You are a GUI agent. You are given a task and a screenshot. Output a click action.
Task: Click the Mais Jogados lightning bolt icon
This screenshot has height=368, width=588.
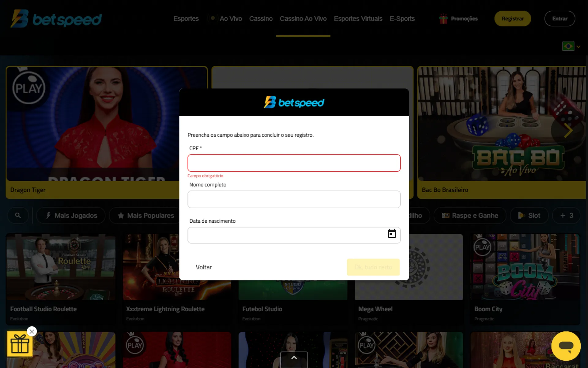[48, 215]
